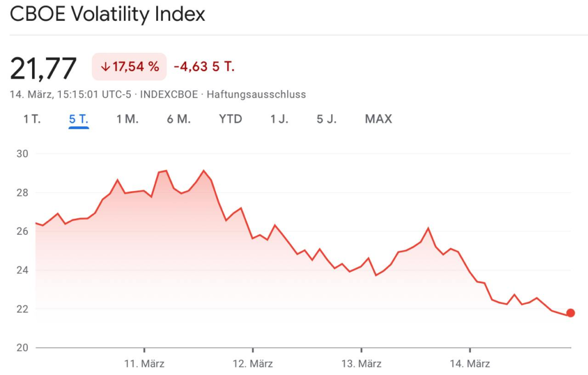
Task: Select the 1 T. time range tab
Action: coord(32,119)
